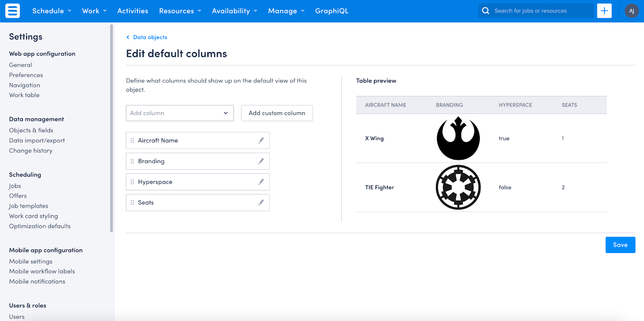Screen dimensions: 644x321
Task: Open Data import/export page
Action: pos(37,140)
